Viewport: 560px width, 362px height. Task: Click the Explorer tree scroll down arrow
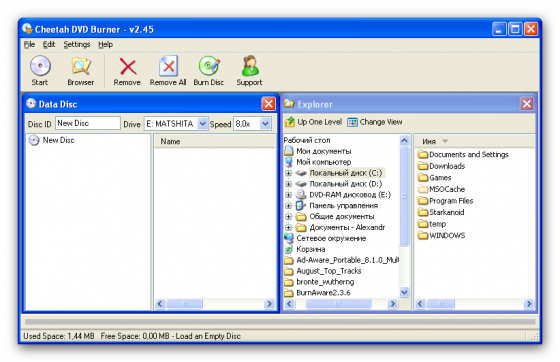[404, 292]
